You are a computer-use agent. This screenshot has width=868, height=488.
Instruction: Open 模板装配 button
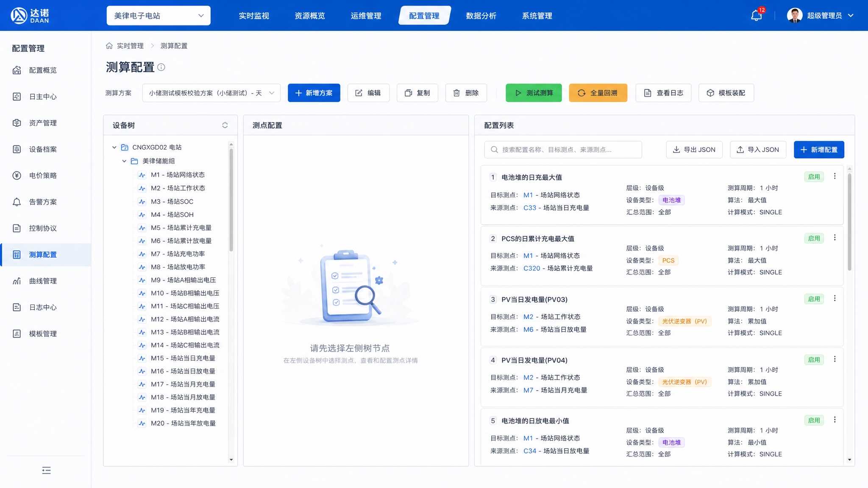point(726,93)
